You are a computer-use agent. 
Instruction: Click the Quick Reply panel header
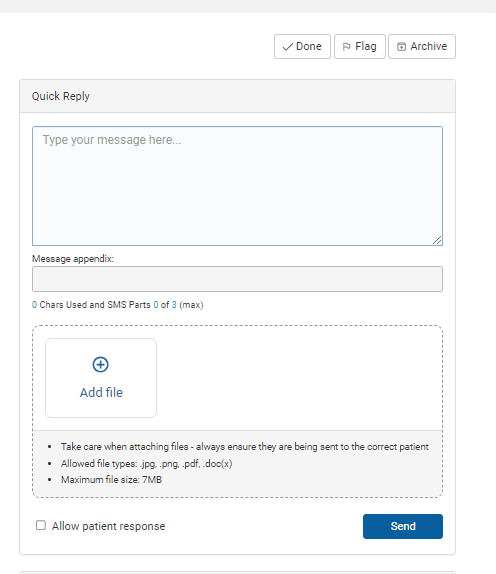(x=237, y=96)
